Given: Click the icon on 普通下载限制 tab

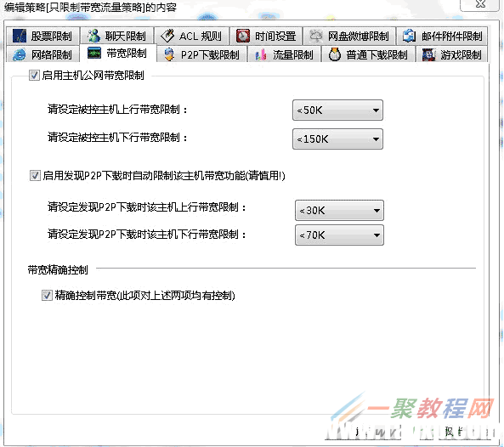Looking at the screenshot, I should pyautogui.click(x=335, y=54).
